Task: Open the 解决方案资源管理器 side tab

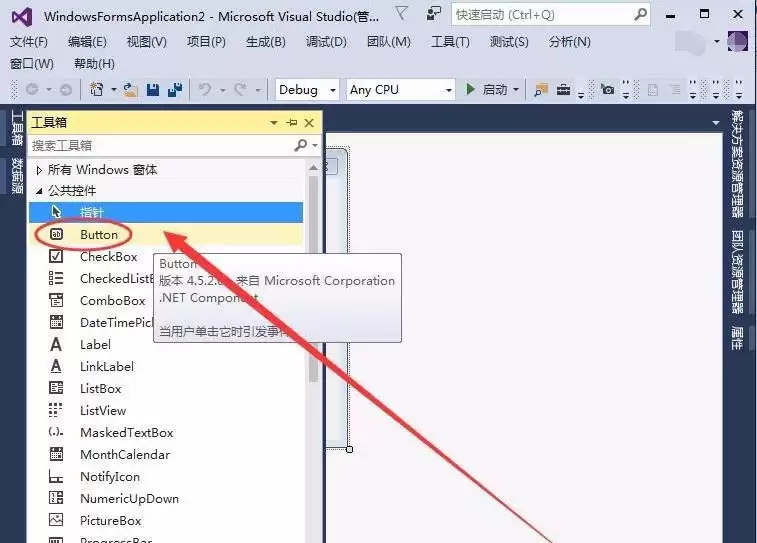Action: coord(737,164)
